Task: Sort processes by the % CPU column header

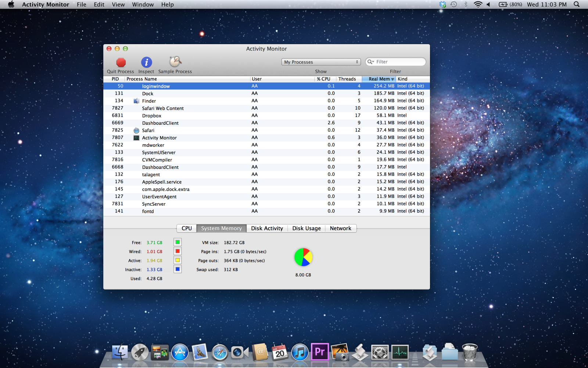Action: point(324,79)
